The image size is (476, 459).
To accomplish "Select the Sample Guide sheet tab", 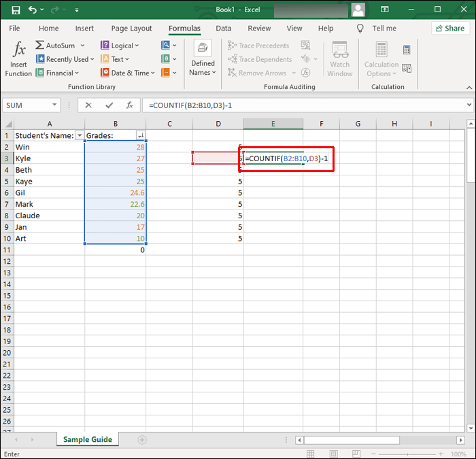I will click(88, 439).
